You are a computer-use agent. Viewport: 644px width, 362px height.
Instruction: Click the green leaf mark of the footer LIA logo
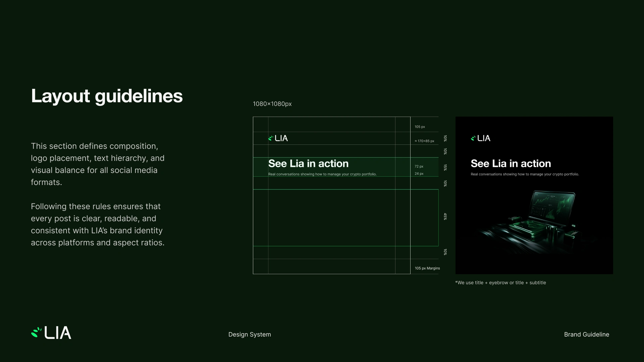pyautogui.click(x=36, y=332)
